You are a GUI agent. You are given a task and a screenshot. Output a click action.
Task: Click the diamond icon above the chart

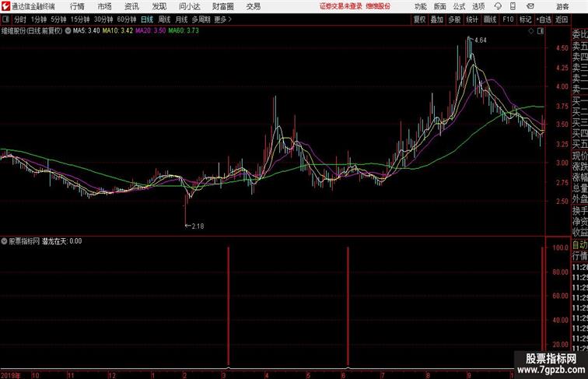pyautogui.click(x=531, y=31)
